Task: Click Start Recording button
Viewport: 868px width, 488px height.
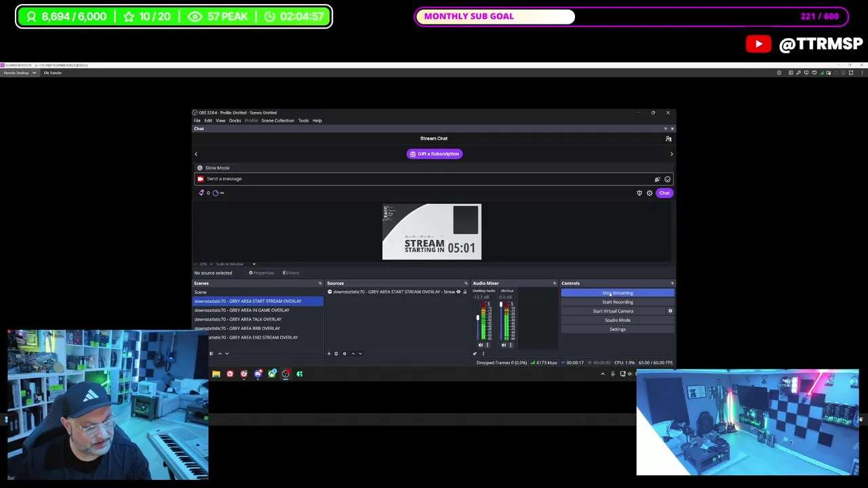Action: pos(618,302)
